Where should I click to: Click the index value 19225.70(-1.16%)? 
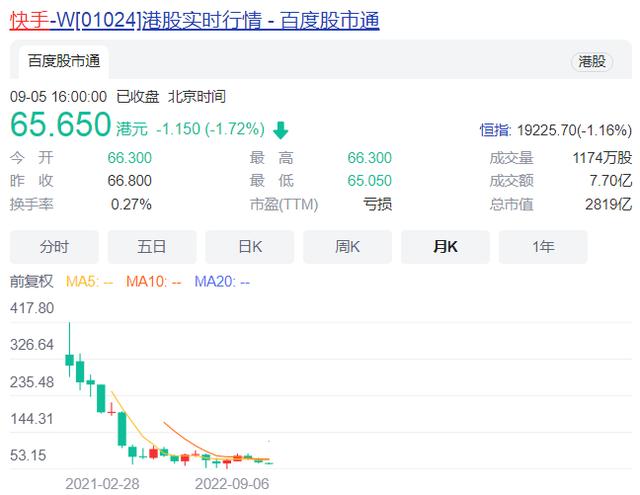574,130
